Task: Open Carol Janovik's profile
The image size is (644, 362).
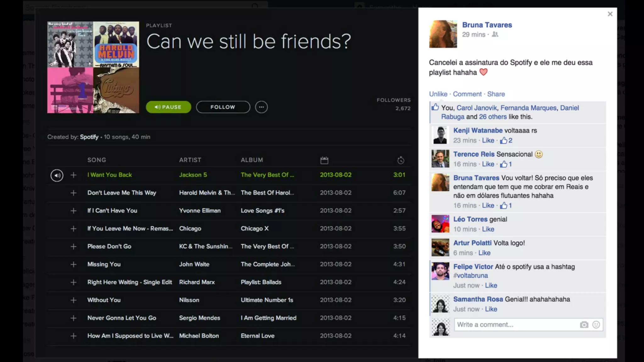Action: [477, 108]
